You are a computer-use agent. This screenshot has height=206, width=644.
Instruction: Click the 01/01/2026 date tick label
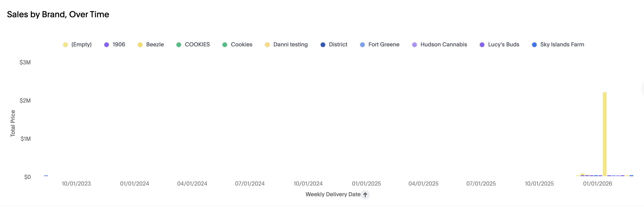point(597,184)
